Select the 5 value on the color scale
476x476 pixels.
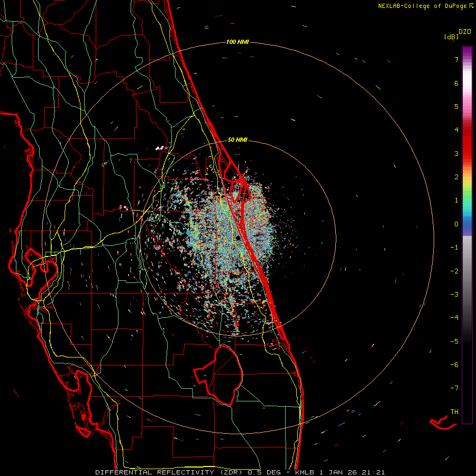click(456, 106)
